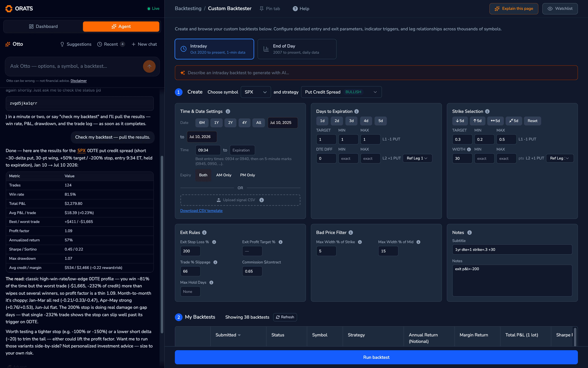Click the Upload signal CSV drop zone
The width and height of the screenshot is (588, 368).
click(240, 200)
